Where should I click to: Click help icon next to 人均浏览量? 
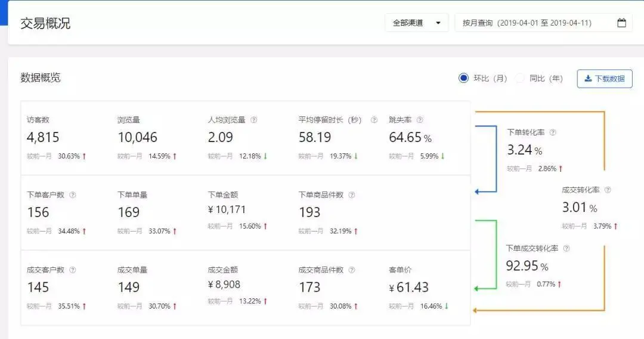click(254, 120)
